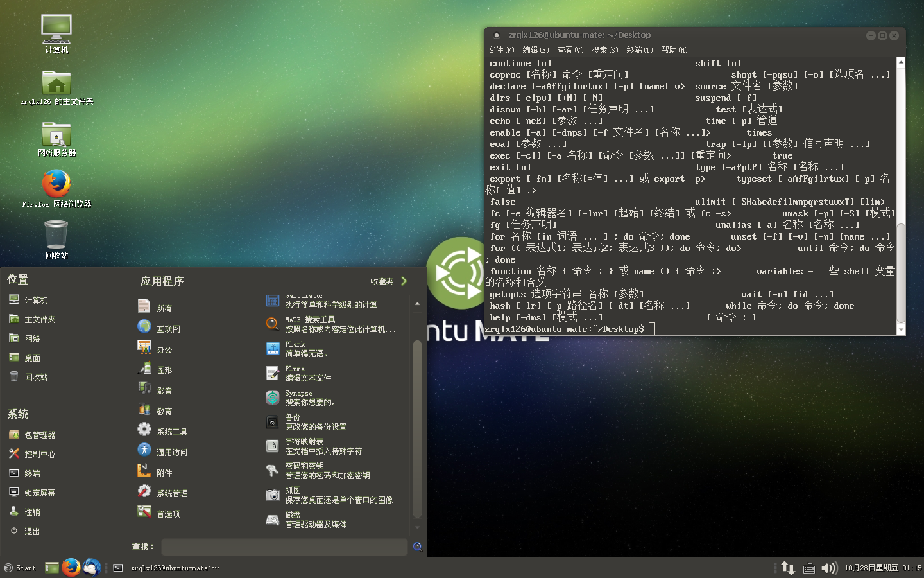Click application list scroll up arrow
Screen dimensions: 924x578
[417, 303]
